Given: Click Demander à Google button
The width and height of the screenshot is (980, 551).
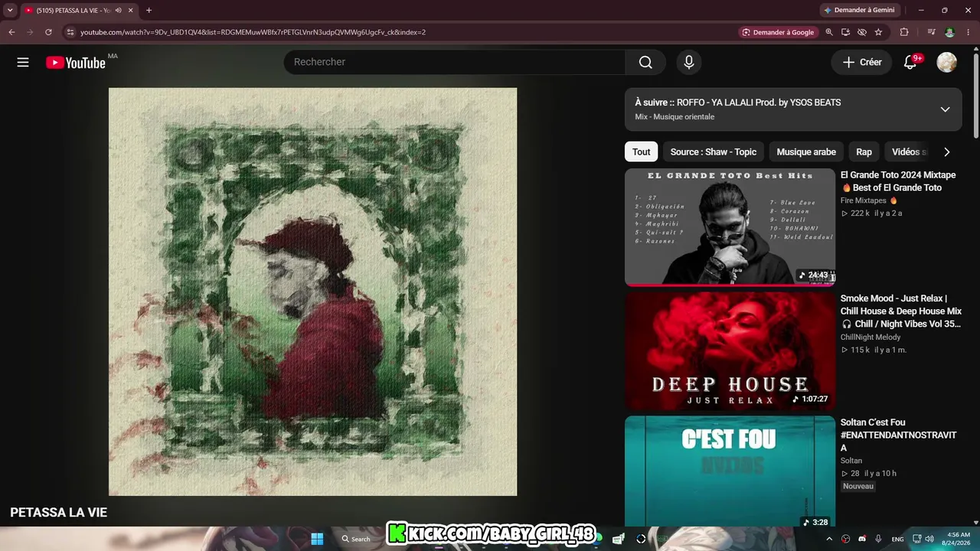Looking at the screenshot, I should [777, 32].
